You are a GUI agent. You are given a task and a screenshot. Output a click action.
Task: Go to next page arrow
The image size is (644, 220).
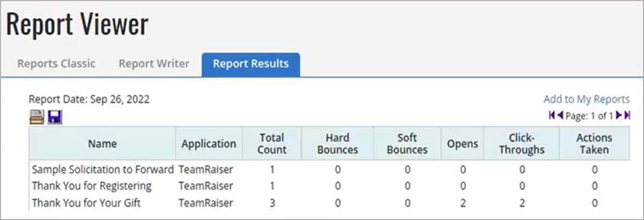pyautogui.click(x=619, y=115)
